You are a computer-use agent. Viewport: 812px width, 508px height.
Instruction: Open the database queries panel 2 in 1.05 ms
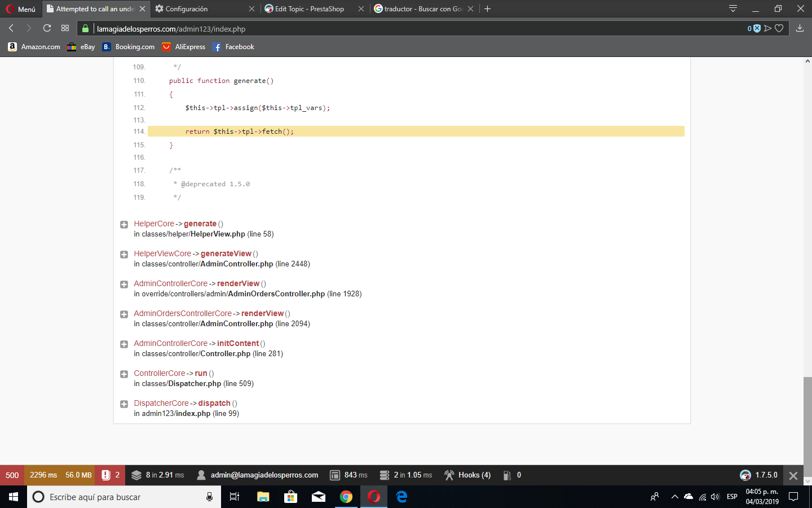pyautogui.click(x=406, y=475)
